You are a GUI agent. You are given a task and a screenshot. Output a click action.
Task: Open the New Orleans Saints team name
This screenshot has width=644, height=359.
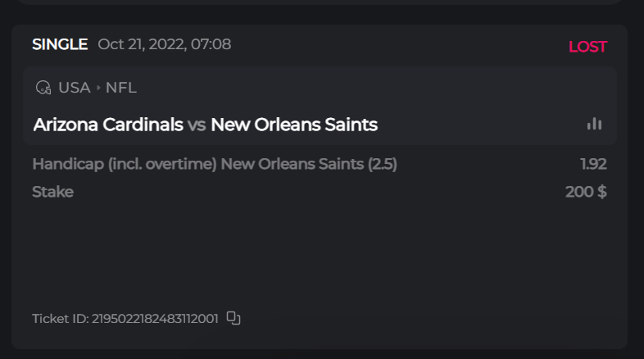pos(294,125)
